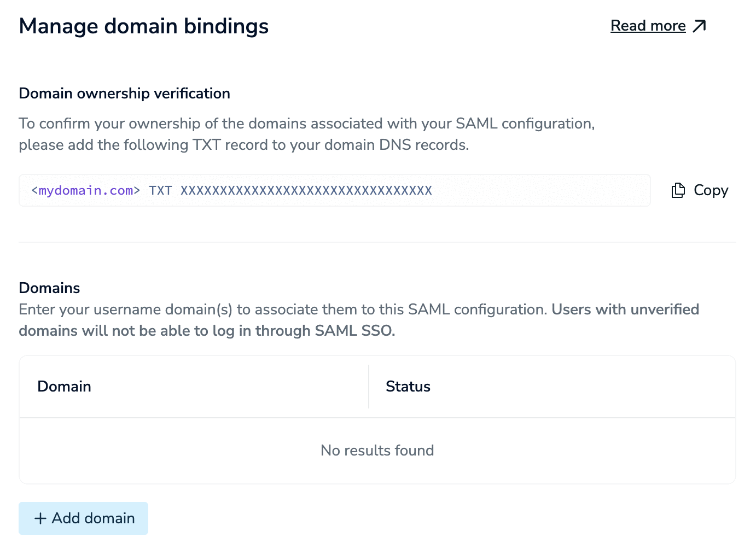Click the Enter your username domain(s) sentence
756x549 pixels.
click(x=282, y=309)
